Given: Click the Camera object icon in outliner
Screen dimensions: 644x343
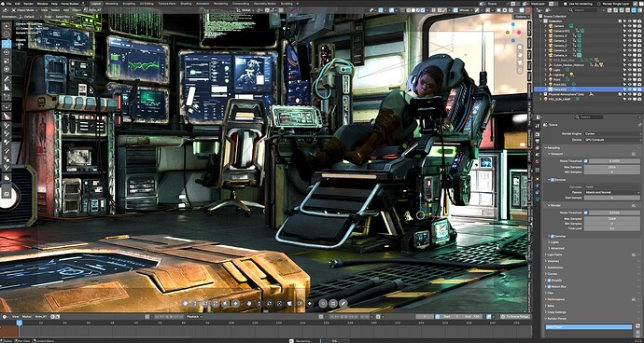Looking at the screenshot, I should click(551, 25).
